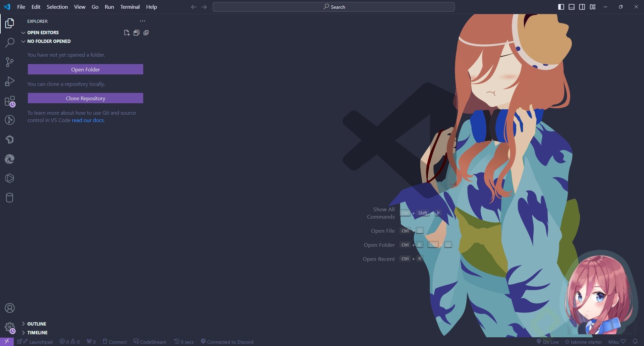Open the Search view in activity bar
The image size is (644, 346).
[10, 43]
